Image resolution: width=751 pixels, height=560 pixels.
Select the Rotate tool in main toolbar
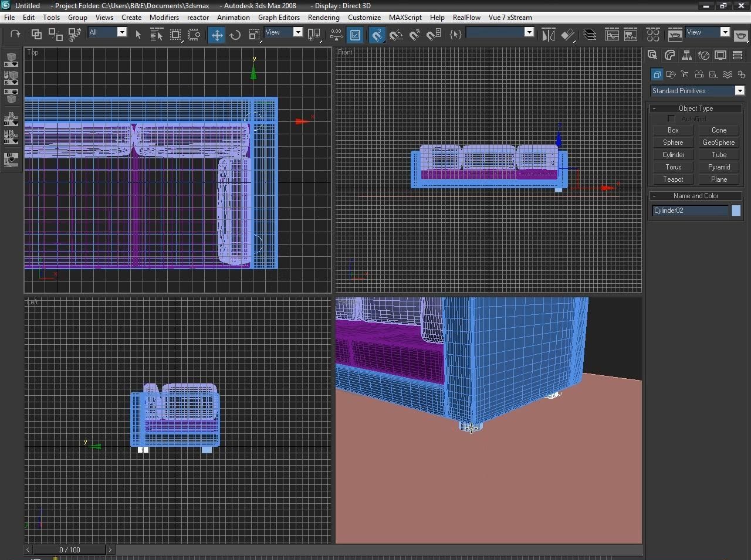tap(235, 35)
